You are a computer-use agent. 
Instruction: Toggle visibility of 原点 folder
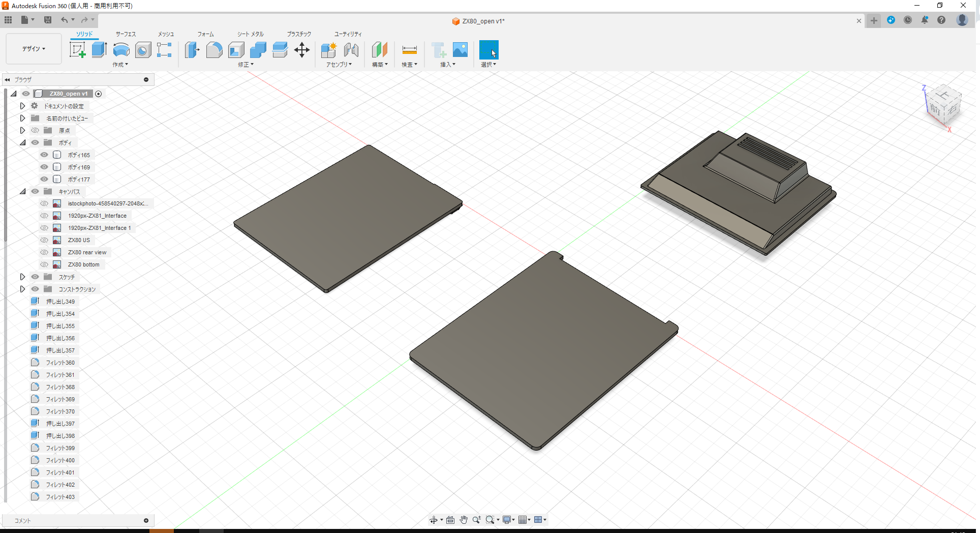pos(35,130)
